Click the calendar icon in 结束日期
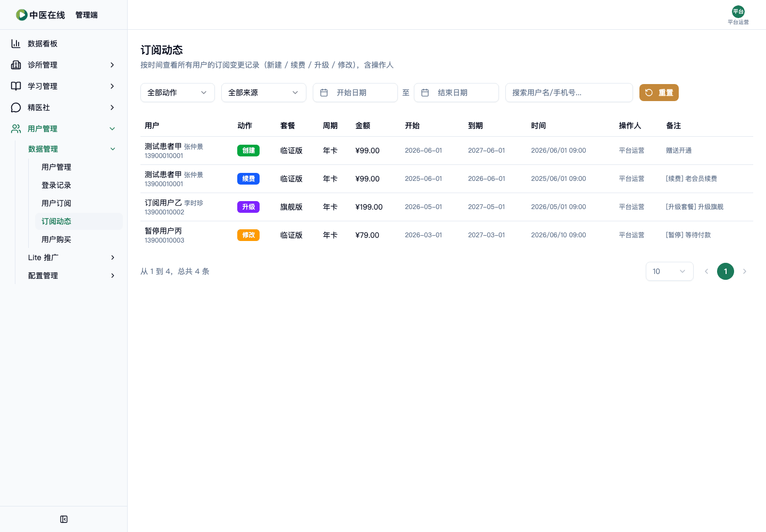766x532 pixels. [x=425, y=93]
